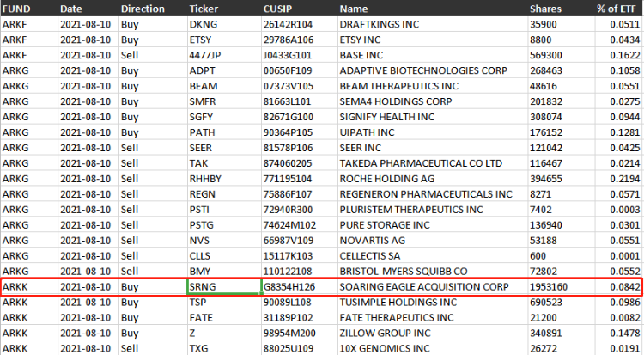This screenshot has width=644, height=355.
Task: Click the ADAPTIVE BIOTECHNOLOGIES CORP cell
Action: tap(421, 70)
